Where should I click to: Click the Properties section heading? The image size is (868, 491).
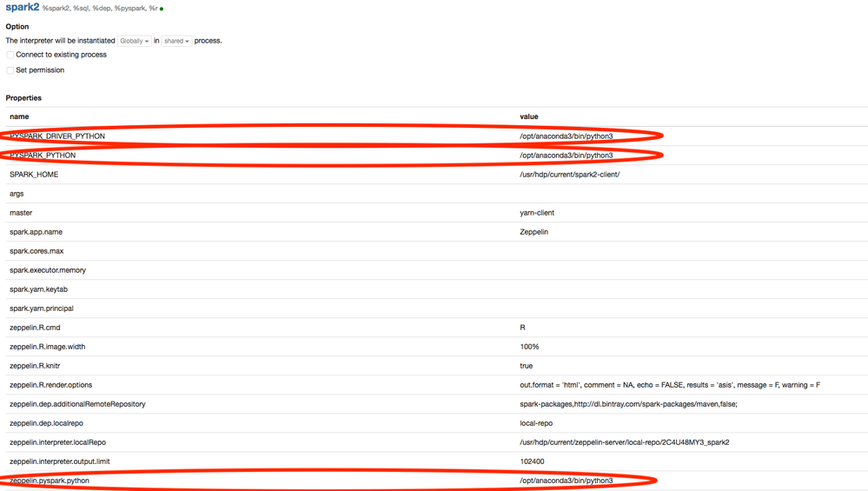[23, 98]
